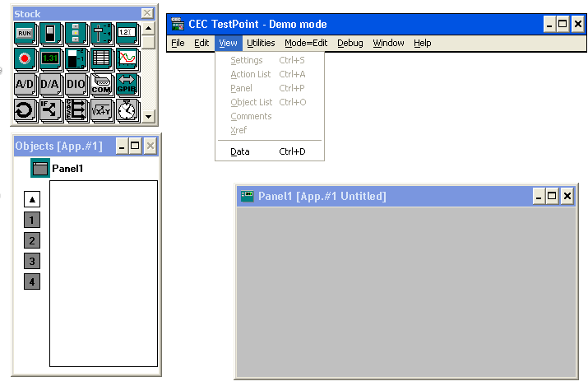This screenshot has width=588, height=386.
Task: Click group button 3 in Objects window
Action: point(32,261)
